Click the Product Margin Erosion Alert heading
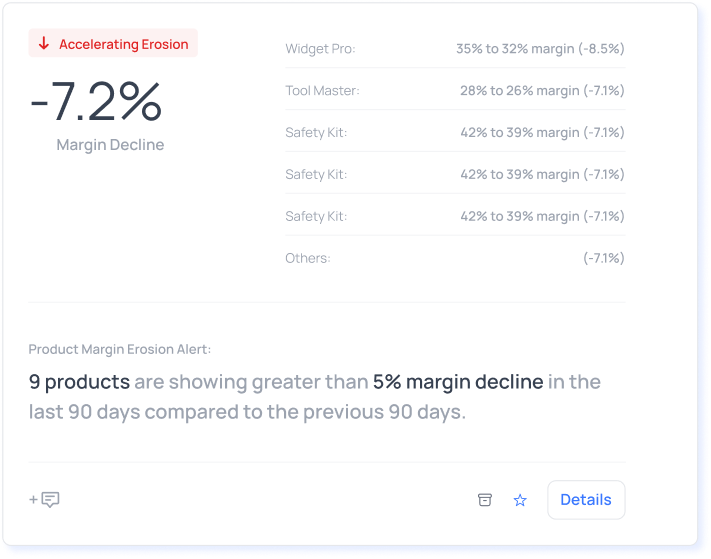 120,349
